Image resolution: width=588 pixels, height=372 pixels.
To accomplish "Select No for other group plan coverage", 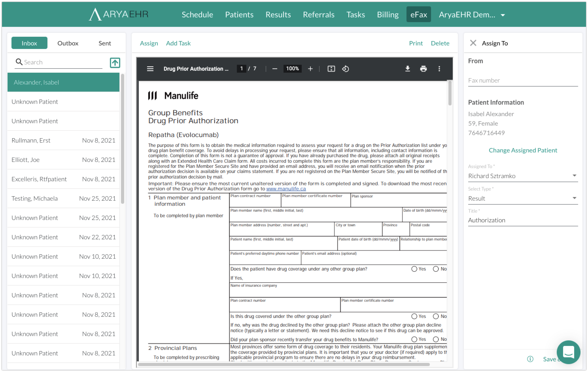I will click(x=436, y=269).
